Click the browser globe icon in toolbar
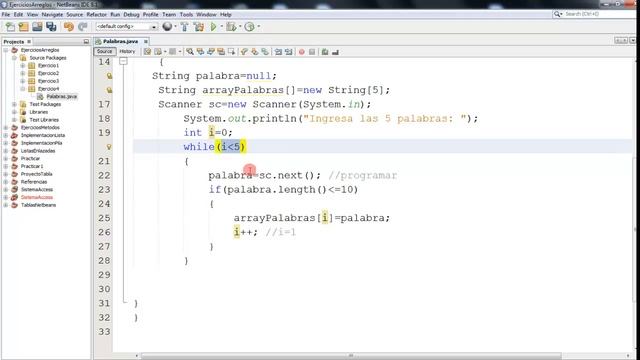Image resolution: width=640 pixels, height=360 pixels. click(167, 27)
